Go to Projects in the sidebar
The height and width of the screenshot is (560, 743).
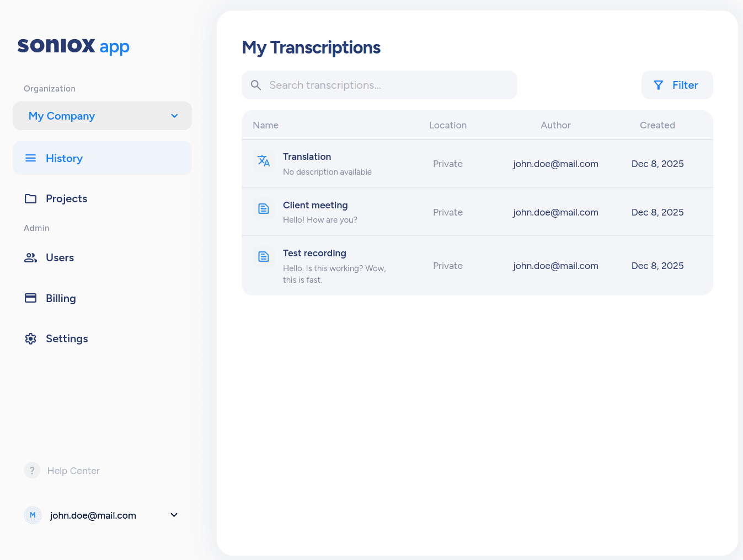[66, 198]
